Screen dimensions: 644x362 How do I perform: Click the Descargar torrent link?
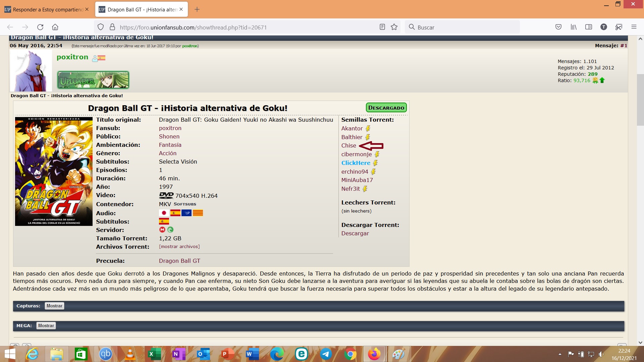click(x=355, y=233)
